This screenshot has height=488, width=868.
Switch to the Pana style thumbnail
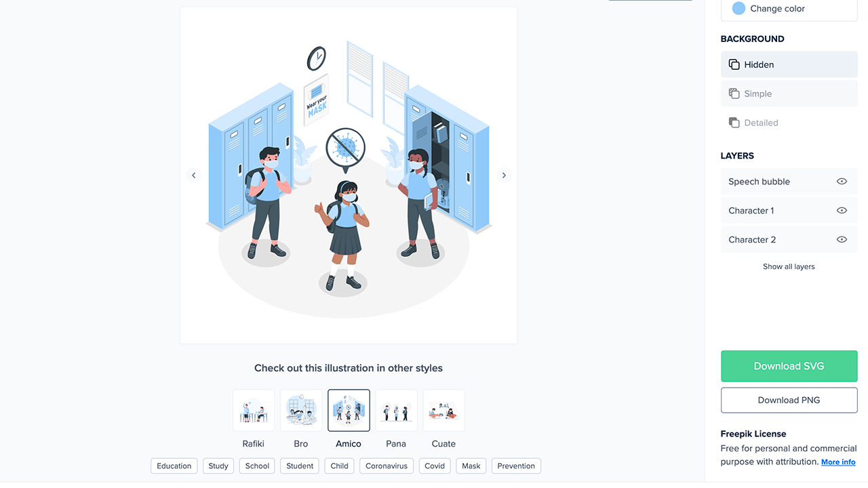(x=396, y=411)
